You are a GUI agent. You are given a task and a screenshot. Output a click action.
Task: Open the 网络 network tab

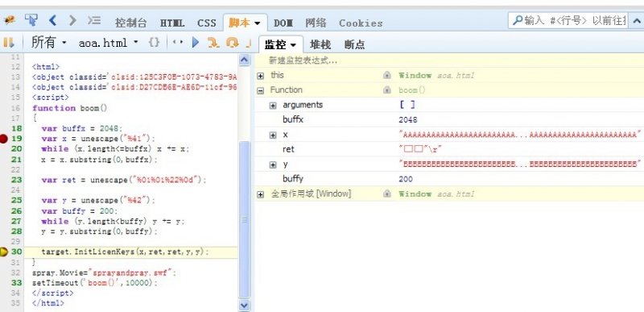click(x=316, y=23)
